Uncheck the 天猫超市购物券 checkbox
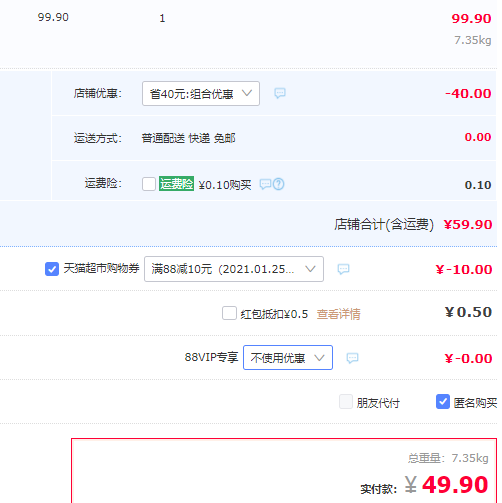Image resolution: width=502 pixels, height=503 pixels. [x=52, y=269]
